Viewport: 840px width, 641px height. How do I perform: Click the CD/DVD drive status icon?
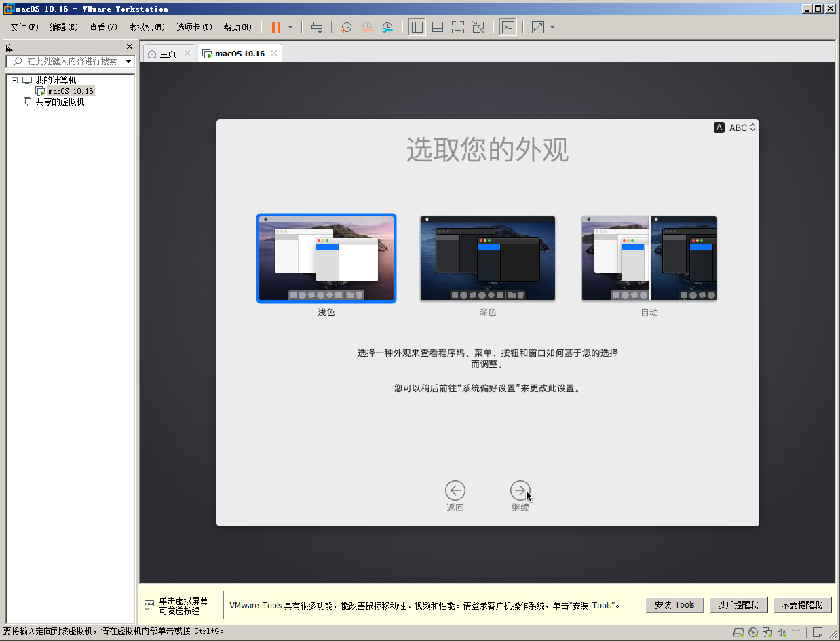753,633
